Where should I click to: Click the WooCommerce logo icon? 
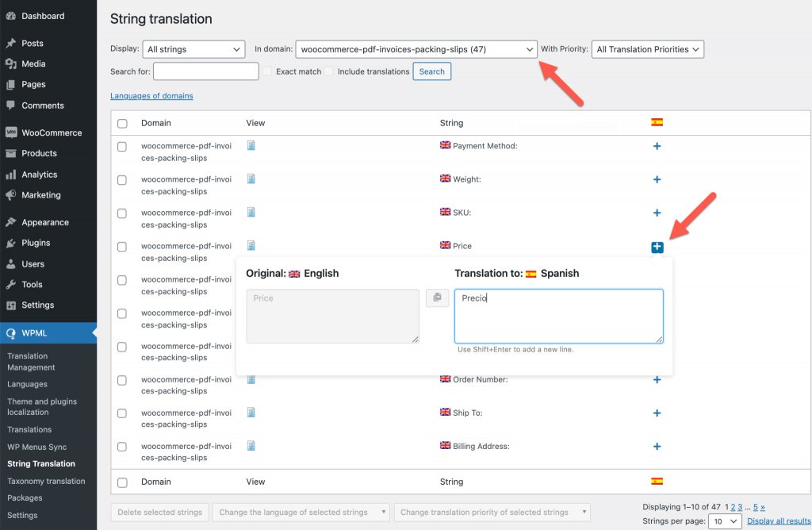(11, 132)
